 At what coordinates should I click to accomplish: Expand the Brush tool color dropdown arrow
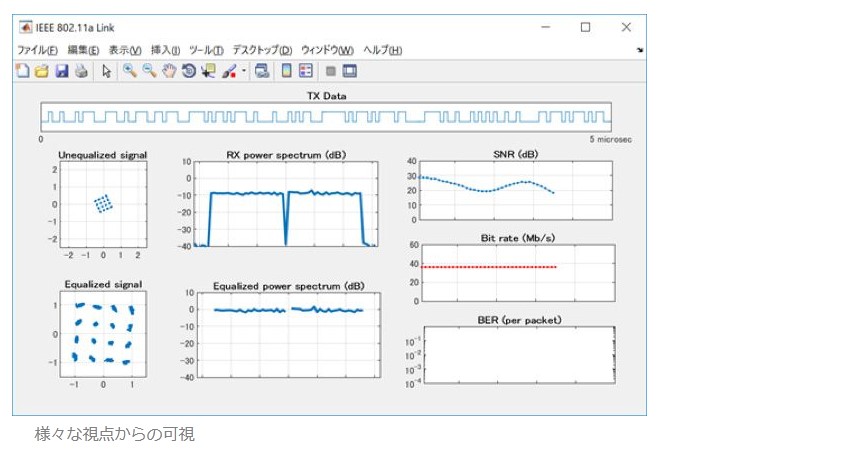pyautogui.click(x=243, y=71)
